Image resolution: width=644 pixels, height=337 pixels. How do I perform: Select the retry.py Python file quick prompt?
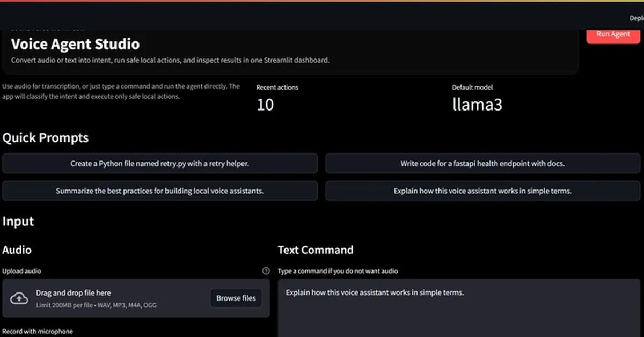point(159,164)
